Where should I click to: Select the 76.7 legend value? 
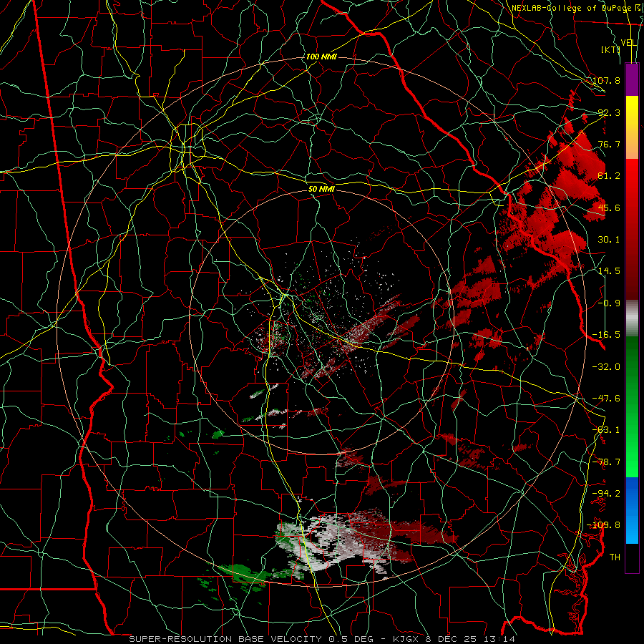coord(609,144)
